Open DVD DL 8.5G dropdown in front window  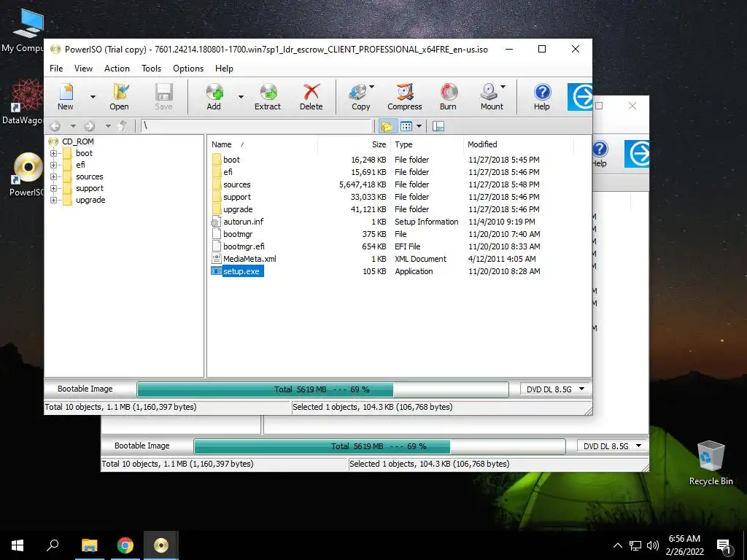[555, 389]
